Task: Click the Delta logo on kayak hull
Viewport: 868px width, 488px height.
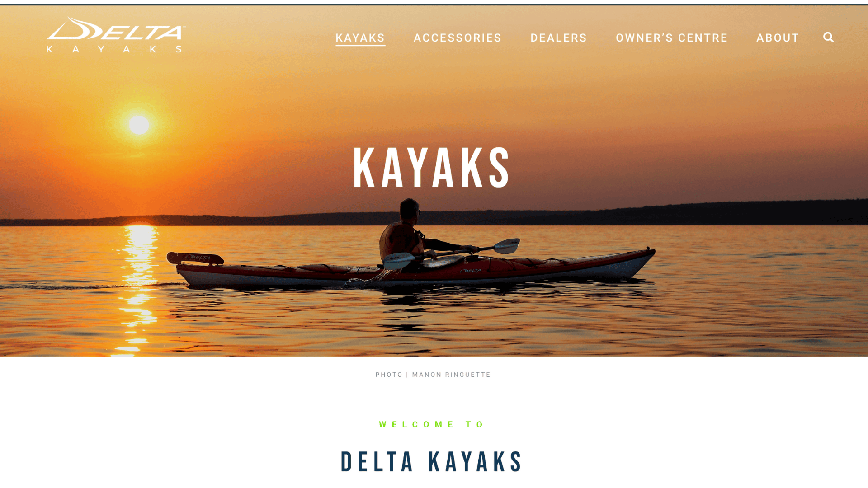Action: tap(471, 271)
